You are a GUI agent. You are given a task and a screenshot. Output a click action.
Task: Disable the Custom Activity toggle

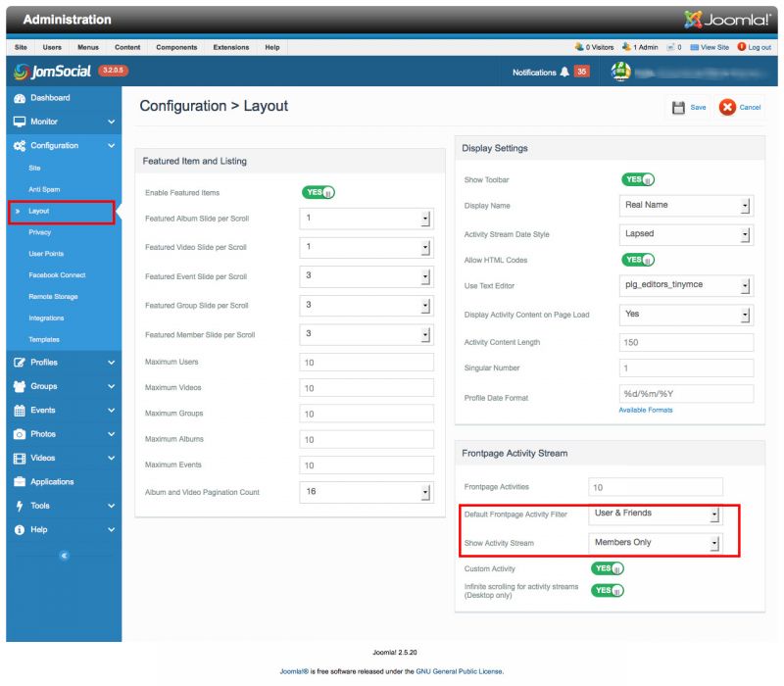pyautogui.click(x=608, y=568)
